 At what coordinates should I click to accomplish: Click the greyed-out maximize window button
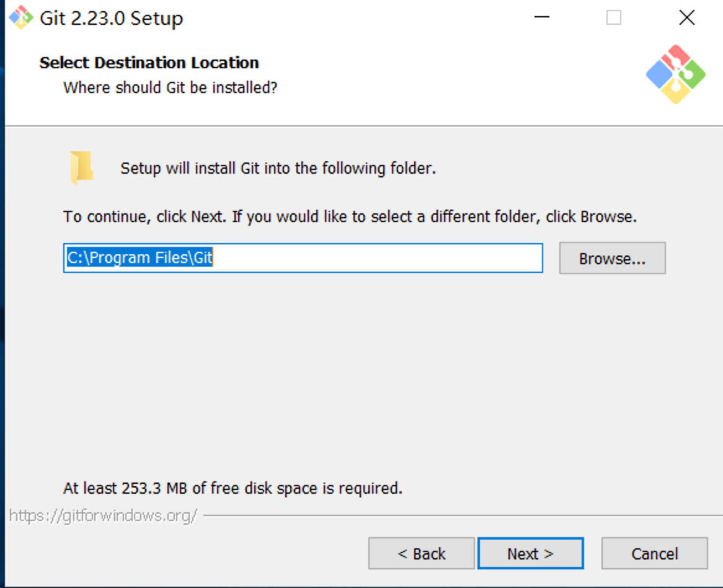tap(614, 18)
